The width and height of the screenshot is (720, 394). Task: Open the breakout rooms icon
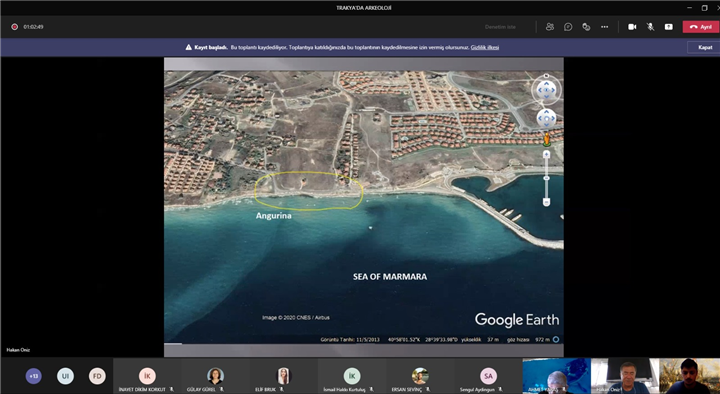pyautogui.click(x=586, y=27)
